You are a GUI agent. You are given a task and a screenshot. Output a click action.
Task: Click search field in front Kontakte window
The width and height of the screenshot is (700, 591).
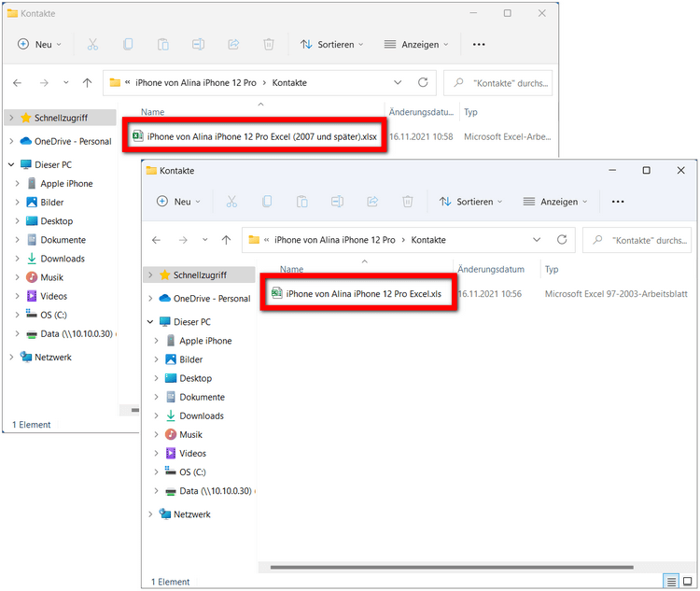pos(637,240)
